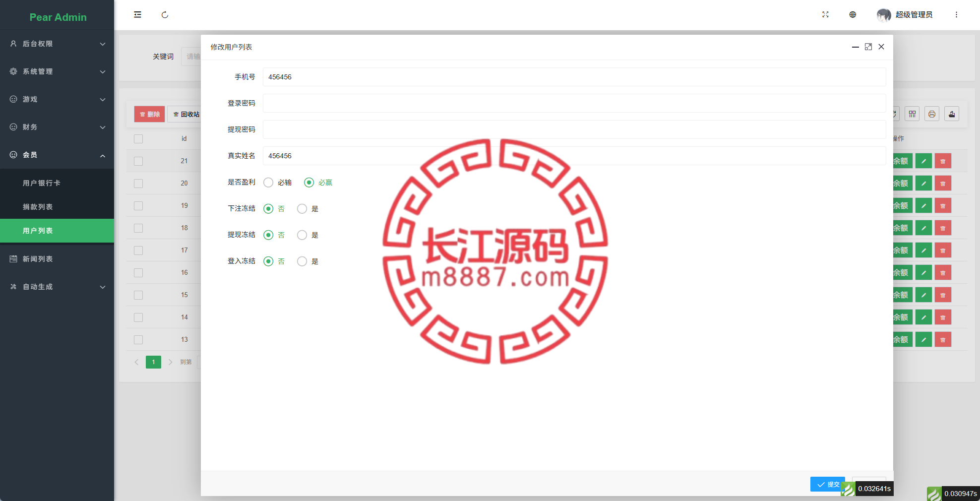
Task: Click the Pear Admin logo title
Action: coord(58,17)
